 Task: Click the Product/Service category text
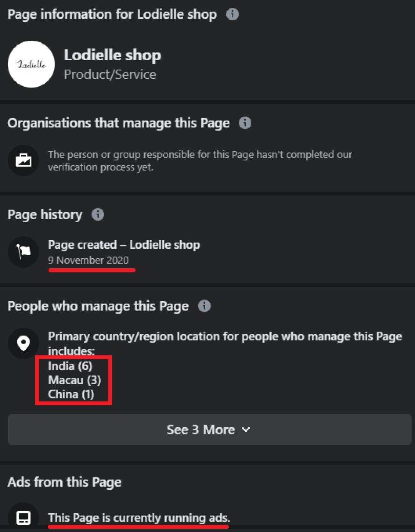point(110,74)
